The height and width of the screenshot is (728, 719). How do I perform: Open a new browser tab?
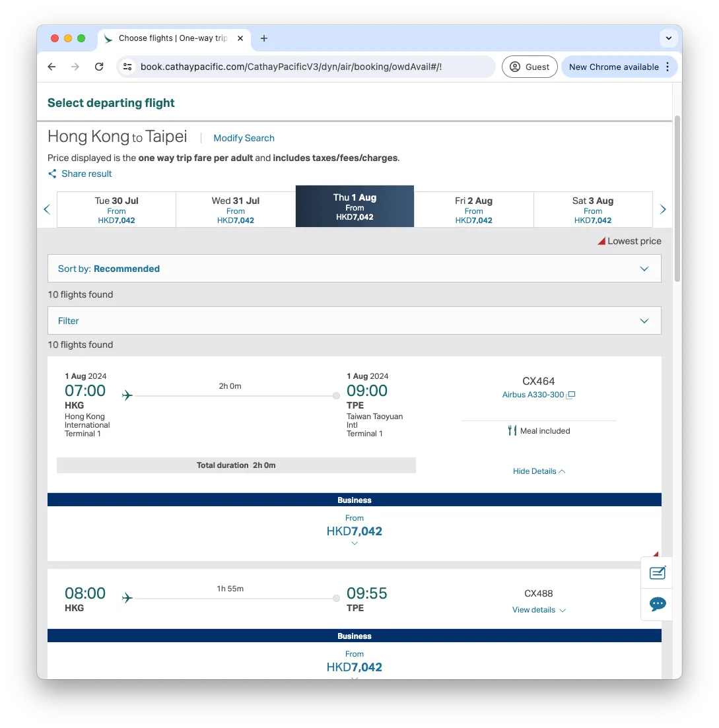pos(264,38)
